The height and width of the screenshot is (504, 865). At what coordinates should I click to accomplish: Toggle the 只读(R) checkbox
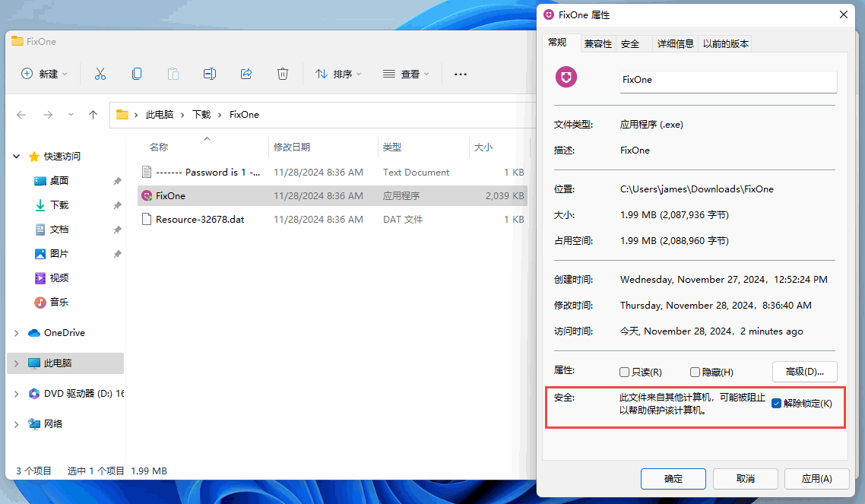click(x=625, y=372)
